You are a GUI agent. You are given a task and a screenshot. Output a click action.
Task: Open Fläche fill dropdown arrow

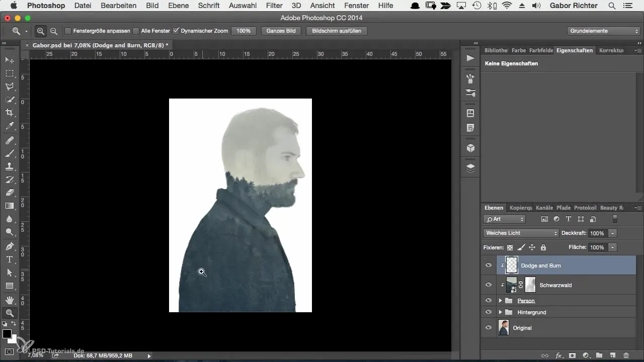point(612,247)
